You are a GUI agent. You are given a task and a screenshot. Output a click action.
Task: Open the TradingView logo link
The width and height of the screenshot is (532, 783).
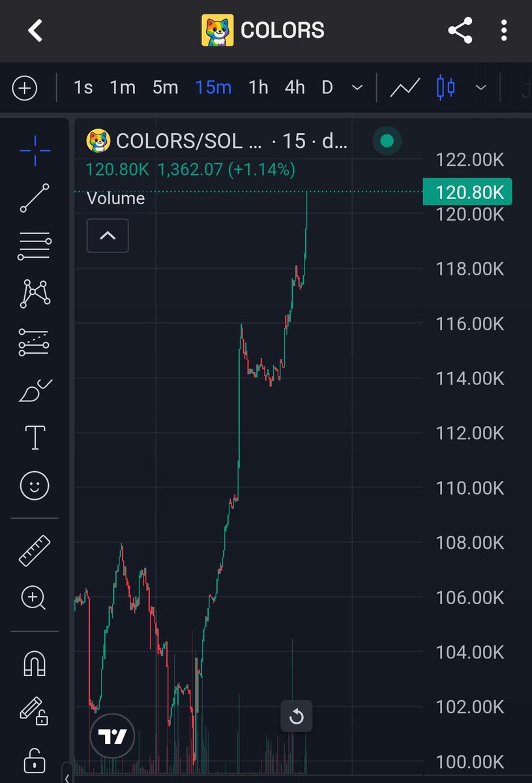click(x=112, y=736)
